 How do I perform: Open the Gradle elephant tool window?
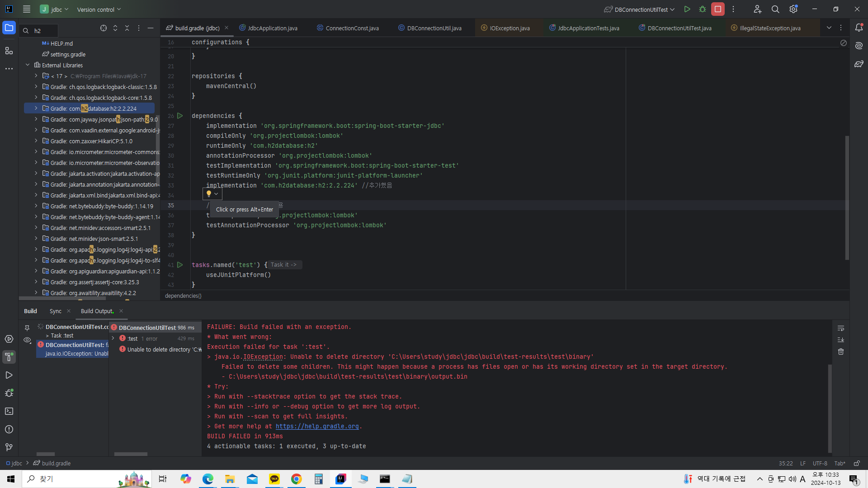click(x=859, y=64)
